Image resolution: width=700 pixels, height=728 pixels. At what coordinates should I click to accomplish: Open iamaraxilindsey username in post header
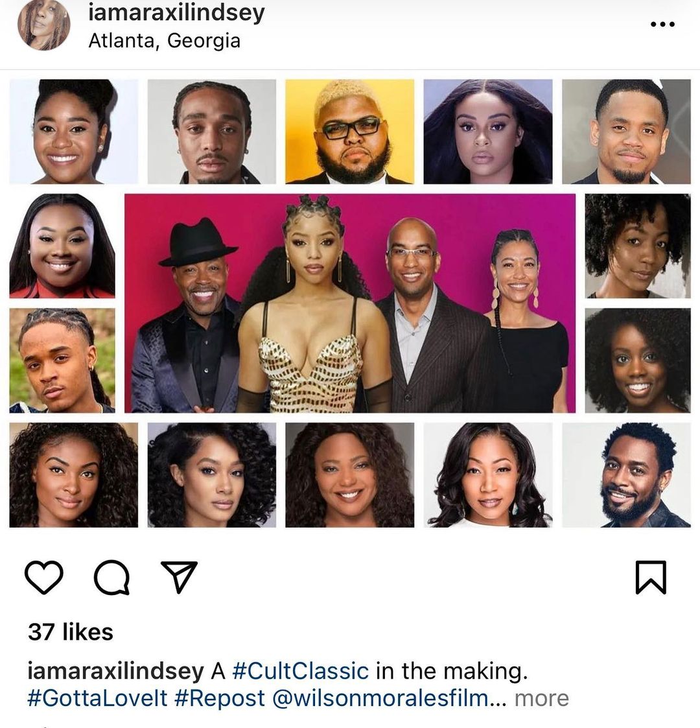(176, 12)
